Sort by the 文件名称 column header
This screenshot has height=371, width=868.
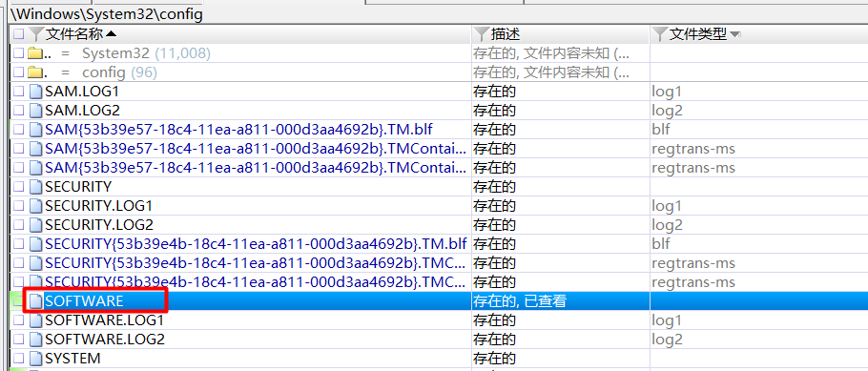74,34
